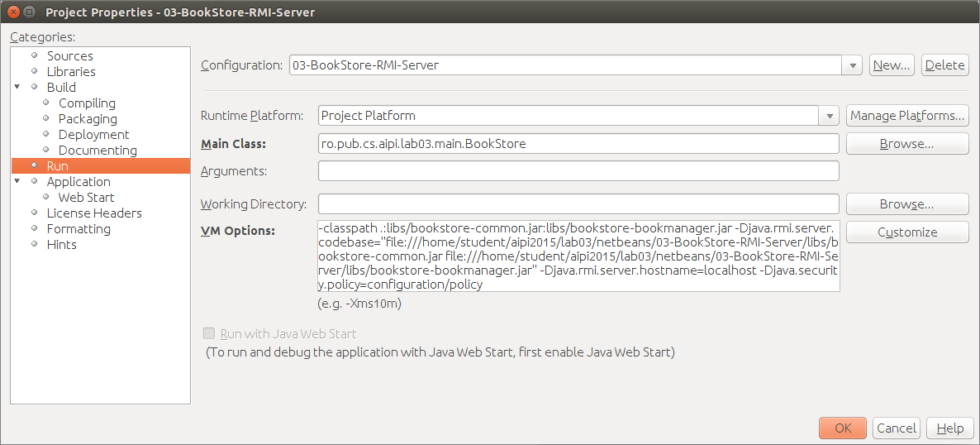Select the Application category
980x445 pixels.
(x=78, y=181)
